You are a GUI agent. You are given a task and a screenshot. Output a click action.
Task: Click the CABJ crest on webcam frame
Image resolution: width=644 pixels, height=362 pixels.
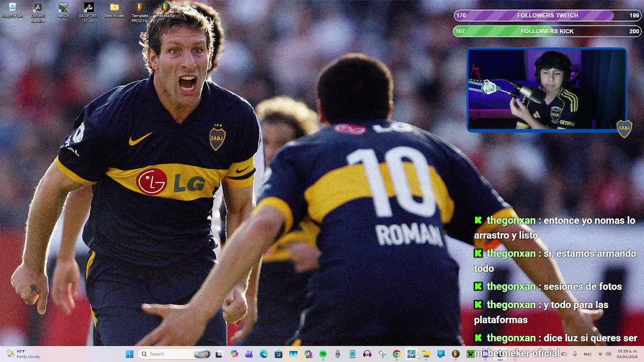click(x=624, y=129)
